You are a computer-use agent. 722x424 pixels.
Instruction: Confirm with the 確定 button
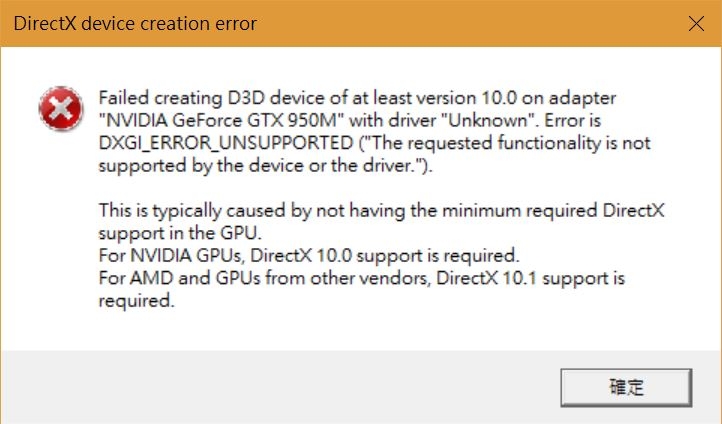pyautogui.click(x=626, y=387)
